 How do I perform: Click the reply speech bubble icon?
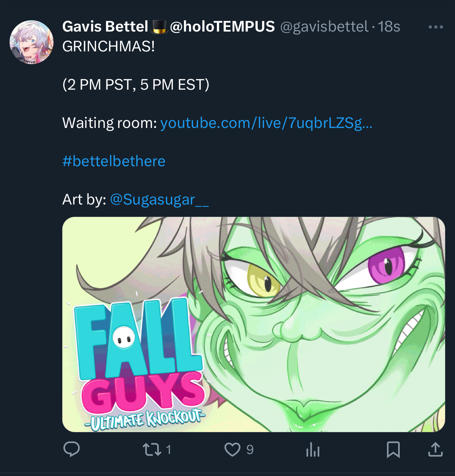pos(72,449)
